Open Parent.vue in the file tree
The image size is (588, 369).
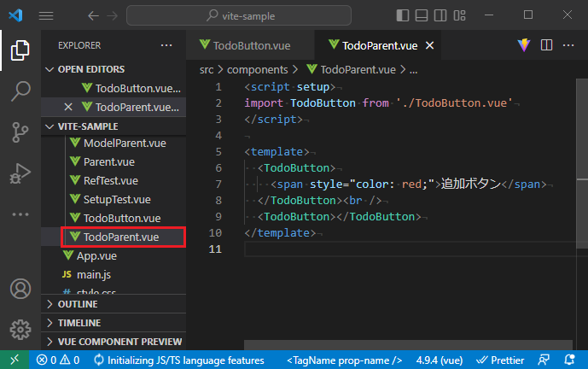pos(114,161)
